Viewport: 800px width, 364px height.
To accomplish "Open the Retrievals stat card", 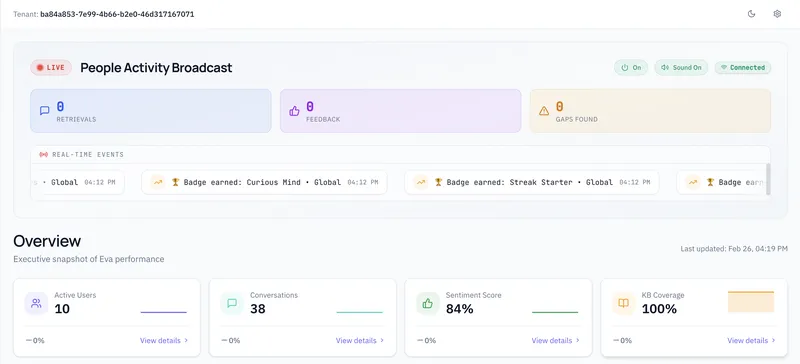I will point(151,111).
